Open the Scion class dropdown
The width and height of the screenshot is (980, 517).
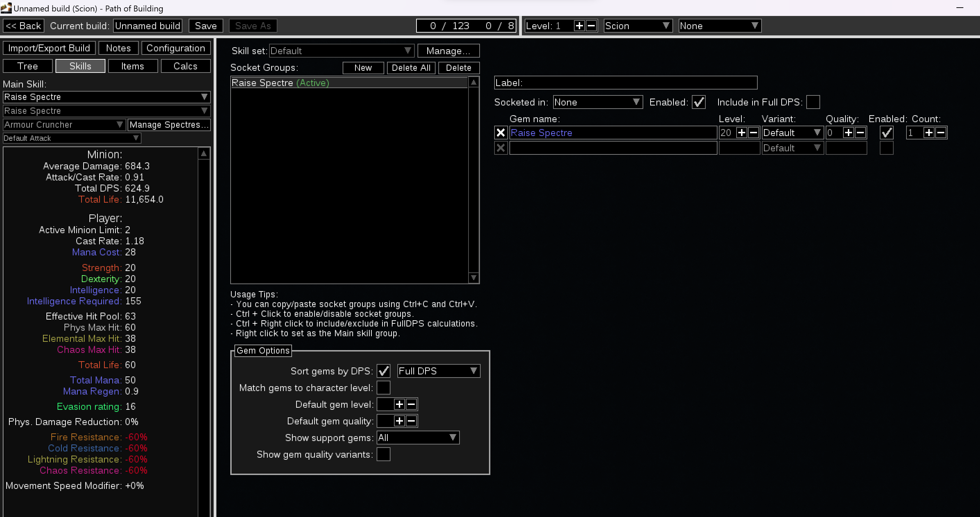coord(638,26)
